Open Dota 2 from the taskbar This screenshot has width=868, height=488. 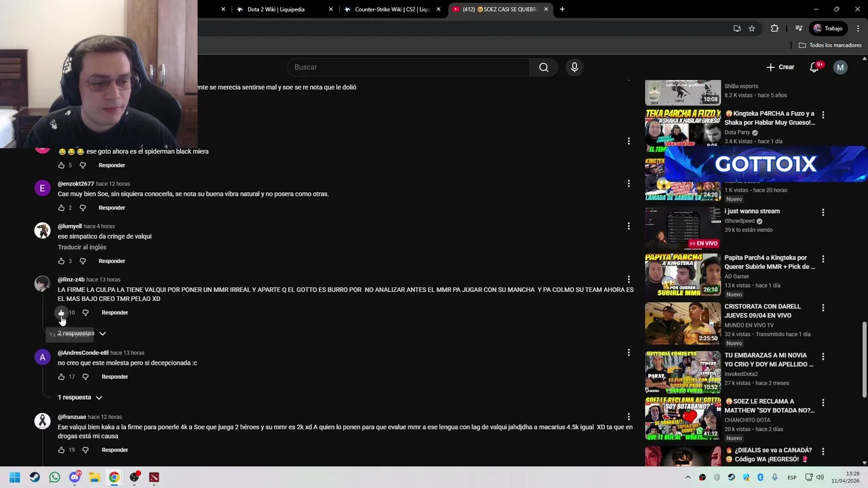pyautogui.click(x=154, y=477)
